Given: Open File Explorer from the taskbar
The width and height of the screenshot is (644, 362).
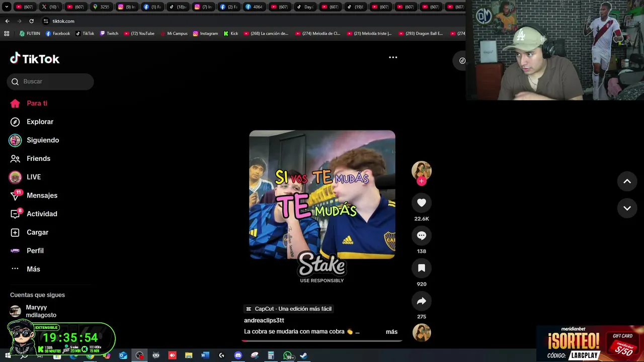Looking at the screenshot, I should (x=189, y=355).
